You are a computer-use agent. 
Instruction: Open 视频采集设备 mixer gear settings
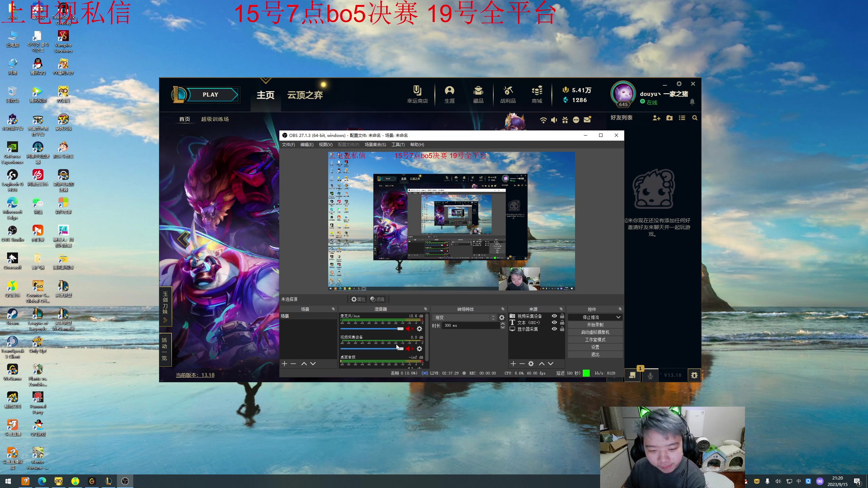pos(419,349)
